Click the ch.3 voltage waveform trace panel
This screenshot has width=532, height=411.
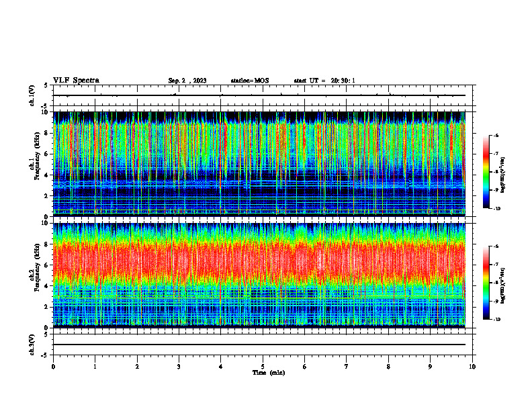tap(263, 345)
